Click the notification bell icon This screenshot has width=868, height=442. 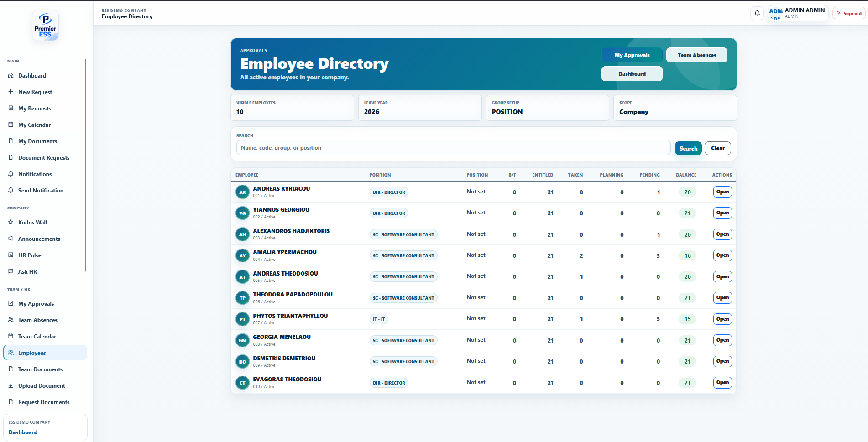pyautogui.click(x=757, y=13)
